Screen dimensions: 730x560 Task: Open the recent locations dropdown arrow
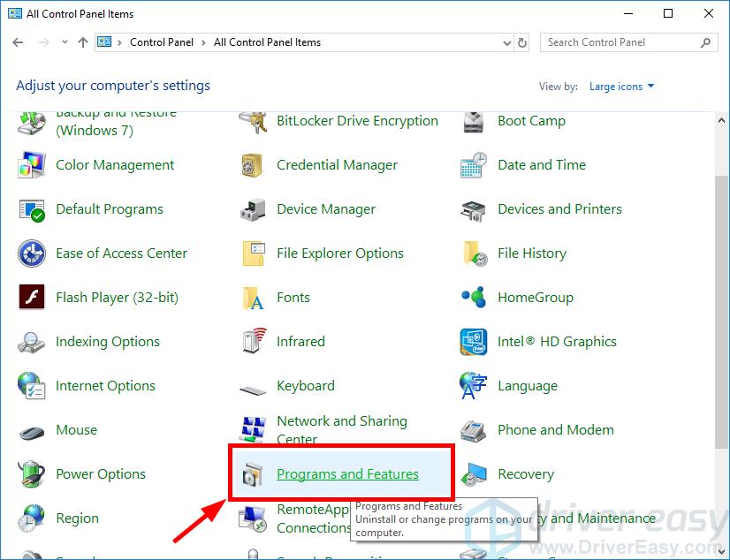65,42
